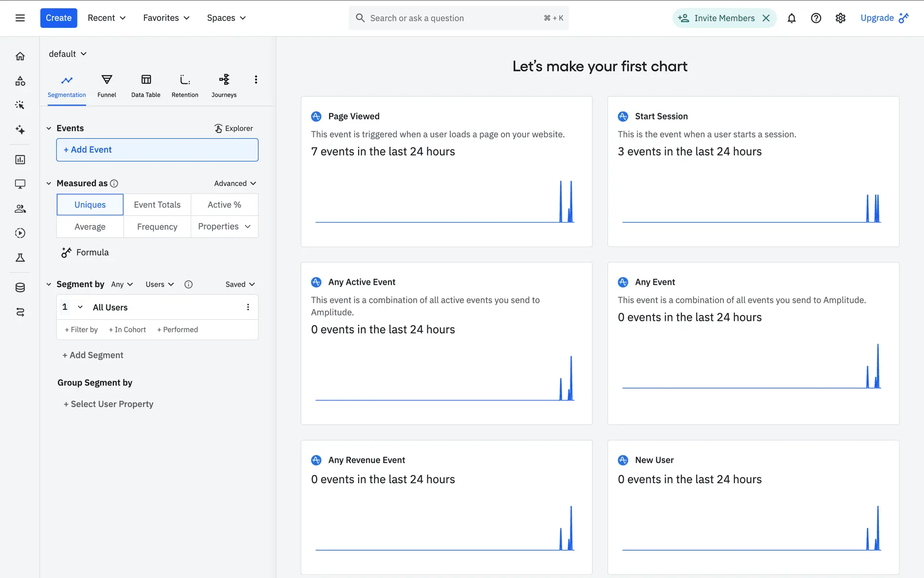This screenshot has width=924, height=578.
Task: Click the blue Create button
Action: coord(59,18)
